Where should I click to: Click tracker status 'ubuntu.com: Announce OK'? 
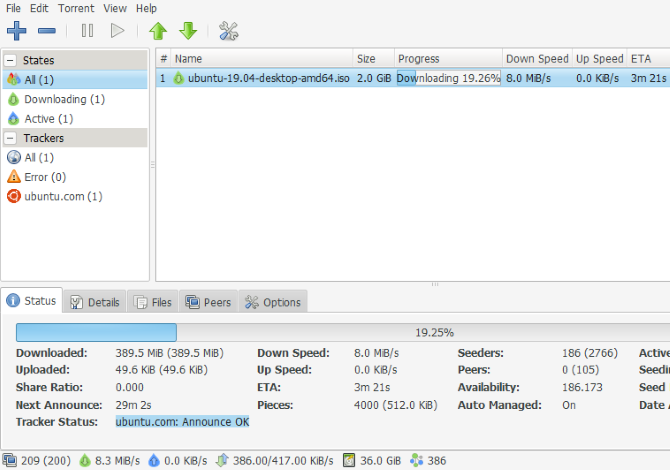[x=182, y=422]
